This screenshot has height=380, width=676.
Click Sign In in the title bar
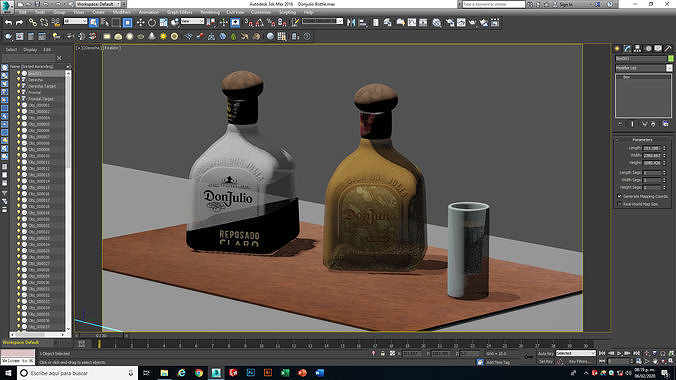(566, 4)
